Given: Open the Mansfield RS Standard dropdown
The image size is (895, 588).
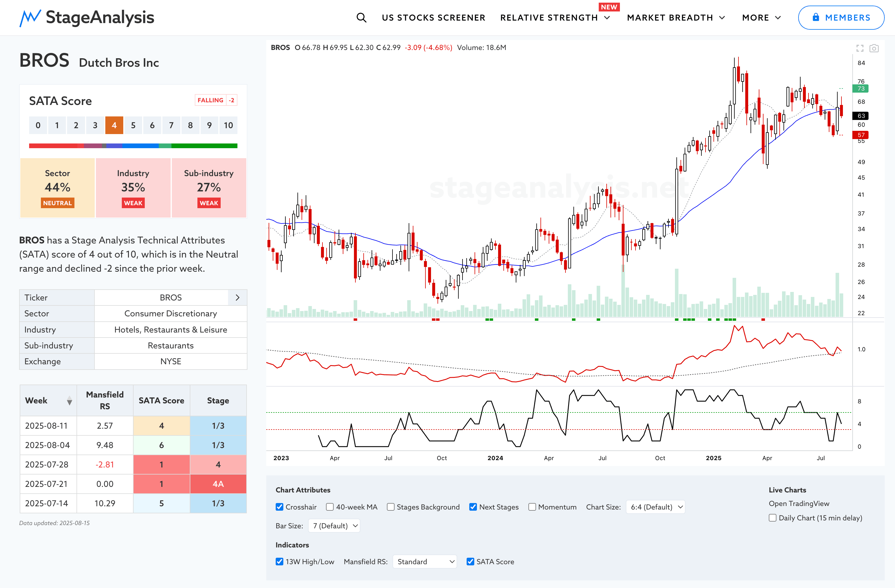Looking at the screenshot, I should 425,561.
